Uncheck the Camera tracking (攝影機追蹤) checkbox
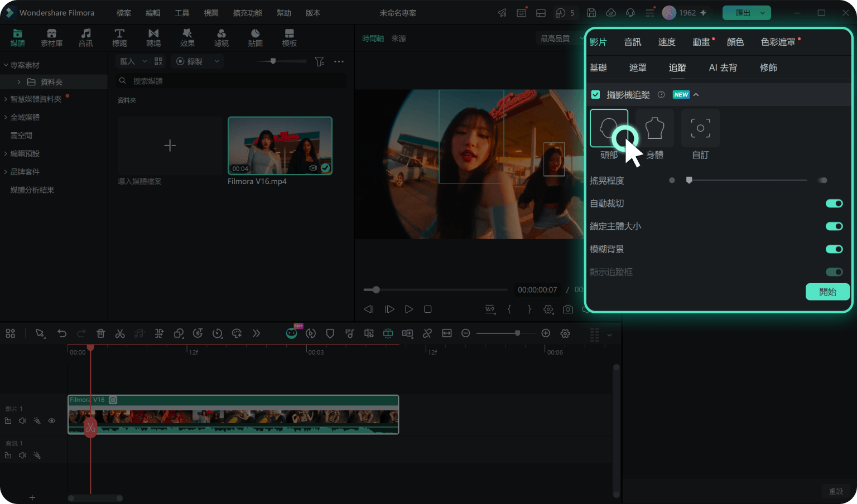The height and width of the screenshot is (504, 857). pos(595,95)
